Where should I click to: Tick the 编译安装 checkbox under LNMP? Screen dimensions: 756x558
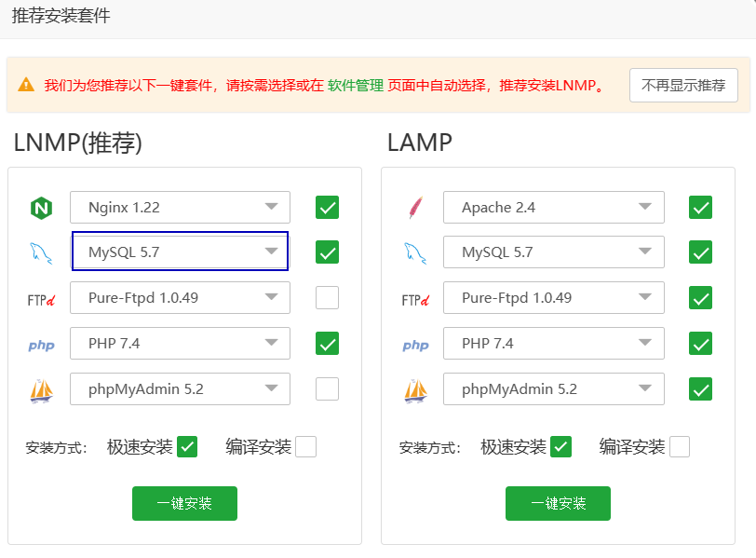pos(305,447)
